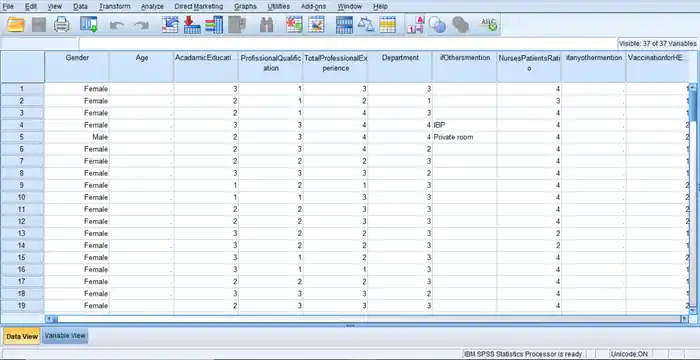
Task: Open the Split file icon
Action: (344, 25)
